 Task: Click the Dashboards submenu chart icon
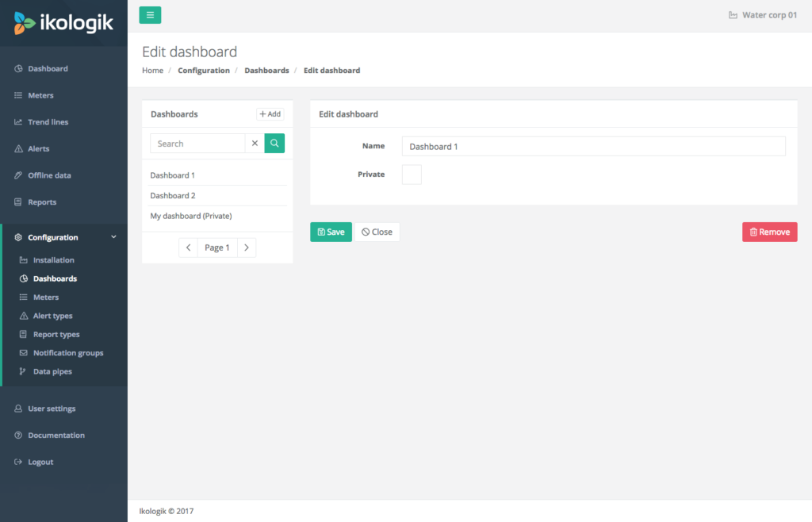click(23, 278)
